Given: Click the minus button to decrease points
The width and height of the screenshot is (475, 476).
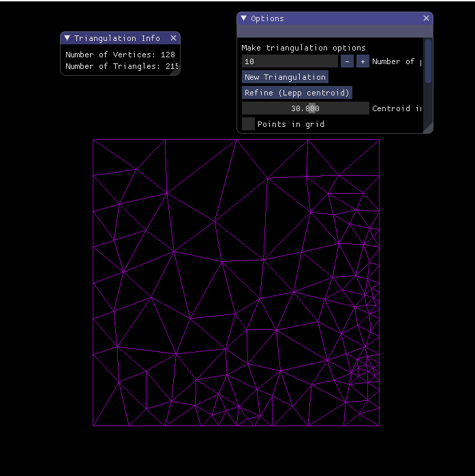Looking at the screenshot, I should click(347, 61).
